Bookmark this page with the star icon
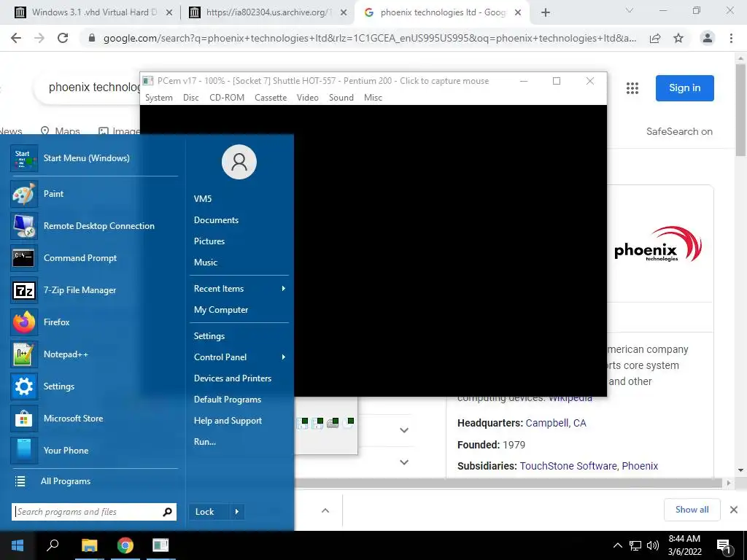Image resolution: width=747 pixels, height=560 pixels. point(678,38)
